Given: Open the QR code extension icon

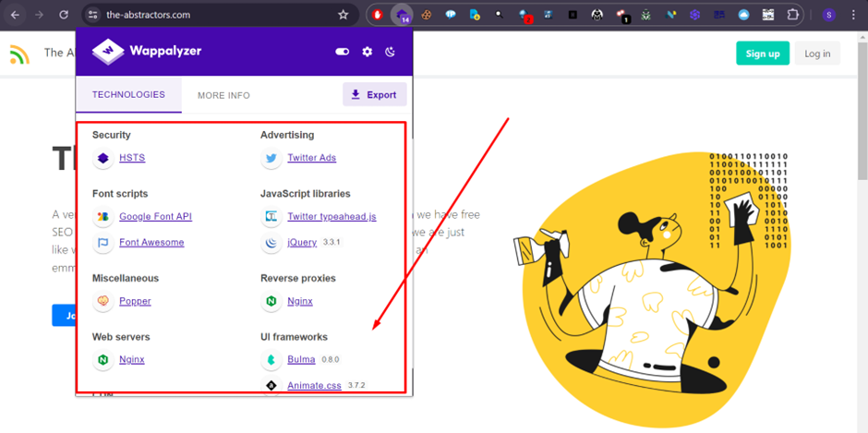Looking at the screenshot, I should tap(767, 15).
